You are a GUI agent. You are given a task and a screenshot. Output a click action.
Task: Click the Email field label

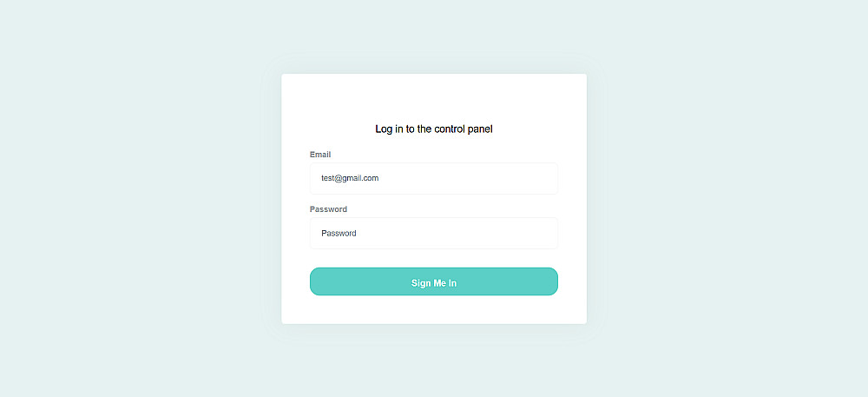(x=320, y=155)
